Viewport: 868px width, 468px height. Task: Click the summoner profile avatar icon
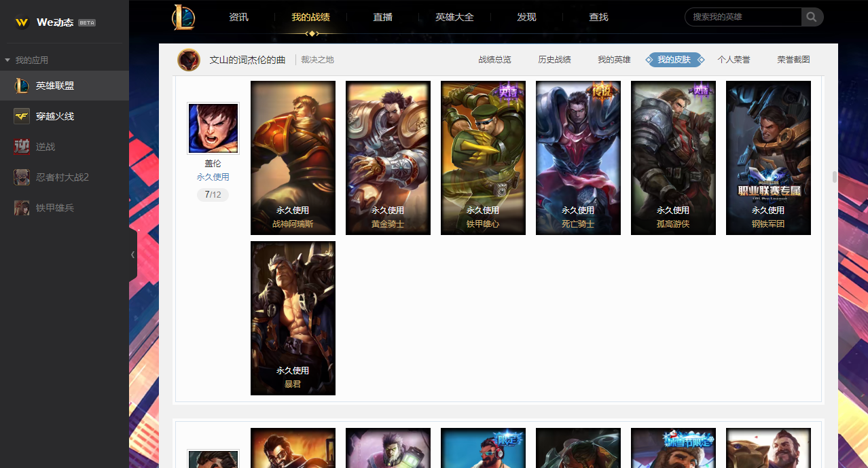tap(189, 60)
